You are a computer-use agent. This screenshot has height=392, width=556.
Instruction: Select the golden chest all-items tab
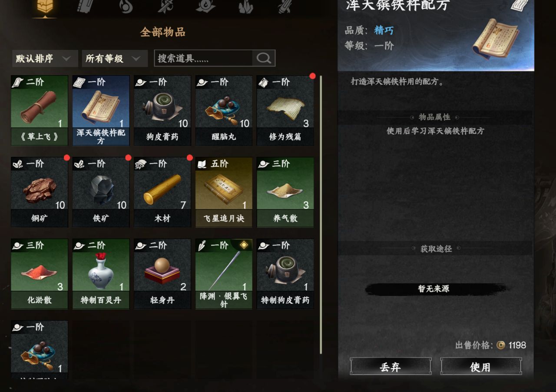tap(46, 7)
